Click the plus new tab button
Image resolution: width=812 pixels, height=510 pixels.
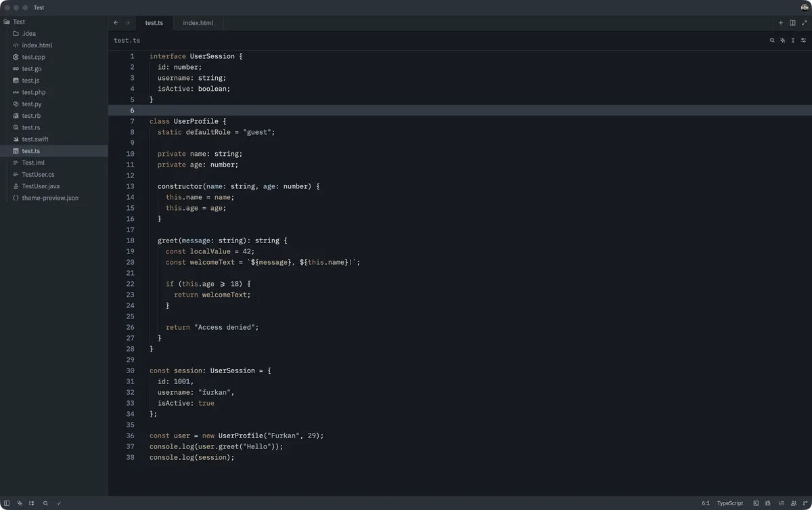tap(781, 23)
